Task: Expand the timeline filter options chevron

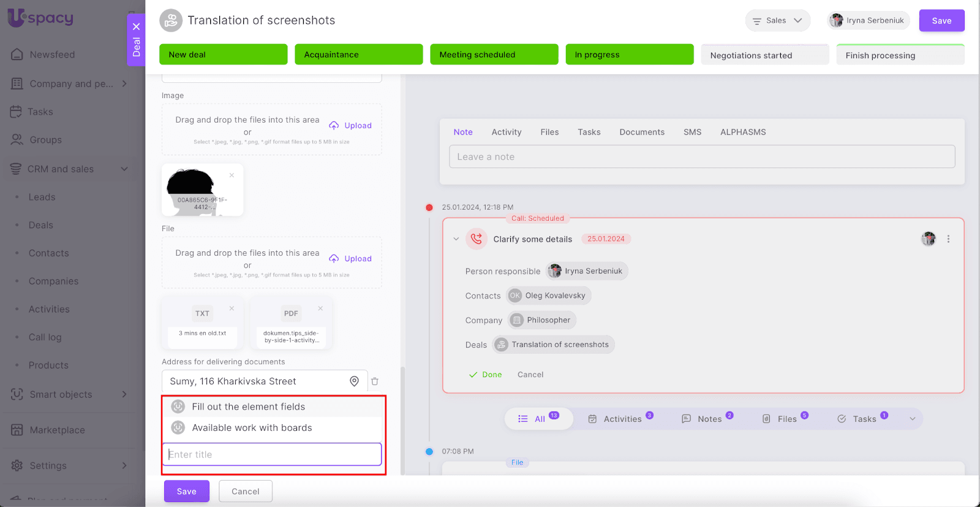Action: pos(913,419)
